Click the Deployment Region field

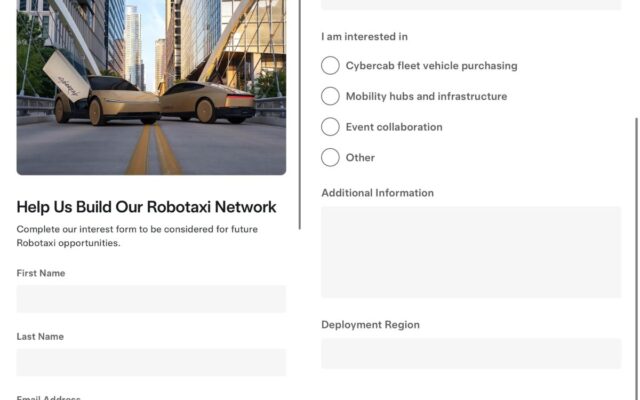471,353
